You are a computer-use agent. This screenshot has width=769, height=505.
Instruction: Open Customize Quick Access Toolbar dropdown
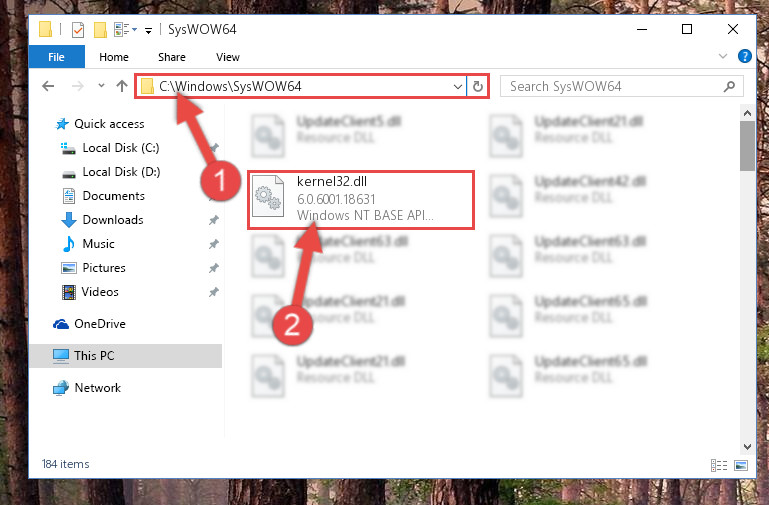(148, 31)
